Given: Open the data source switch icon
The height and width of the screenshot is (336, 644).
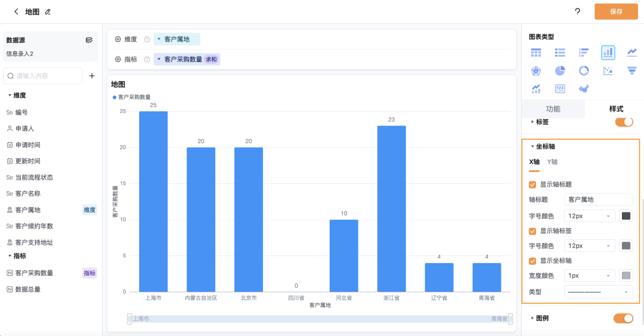Looking at the screenshot, I should (x=89, y=40).
